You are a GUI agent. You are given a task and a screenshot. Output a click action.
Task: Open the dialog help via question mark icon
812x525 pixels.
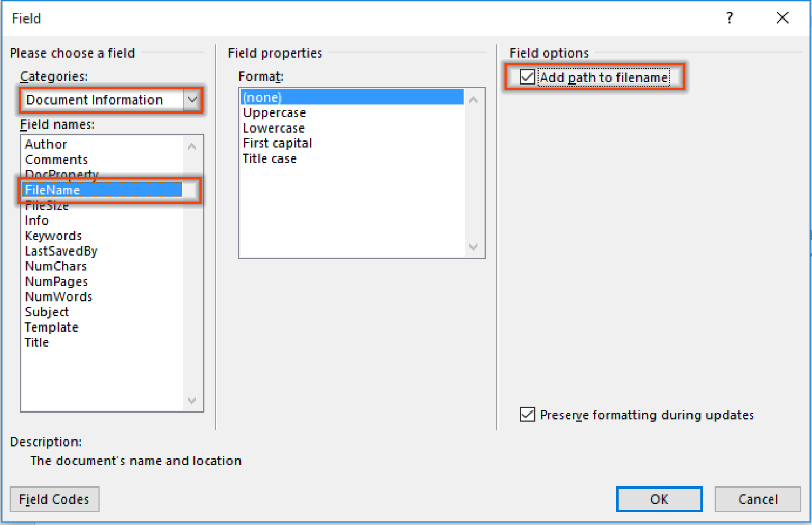point(730,17)
